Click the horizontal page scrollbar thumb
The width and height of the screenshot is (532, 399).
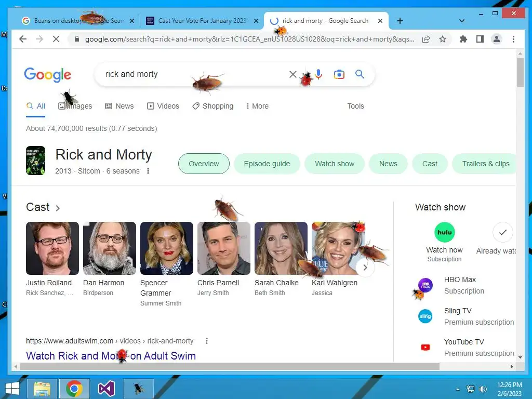[x=230, y=366]
